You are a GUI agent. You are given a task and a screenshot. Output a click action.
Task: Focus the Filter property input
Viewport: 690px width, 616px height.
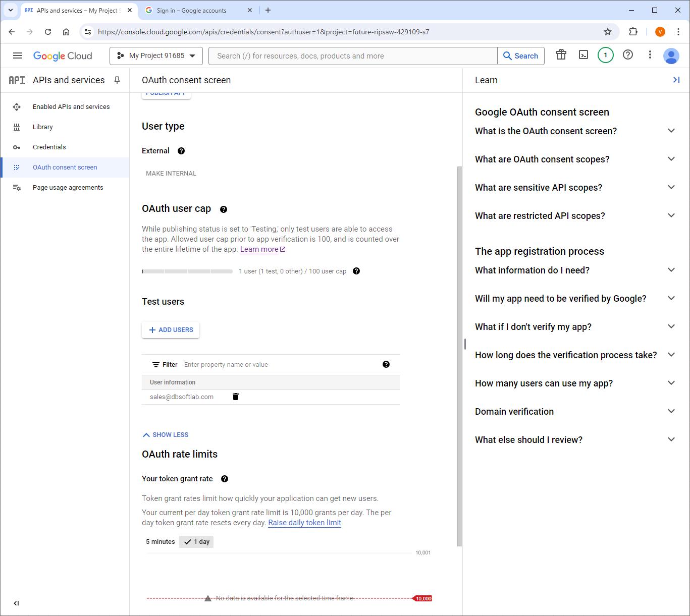[x=280, y=365]
